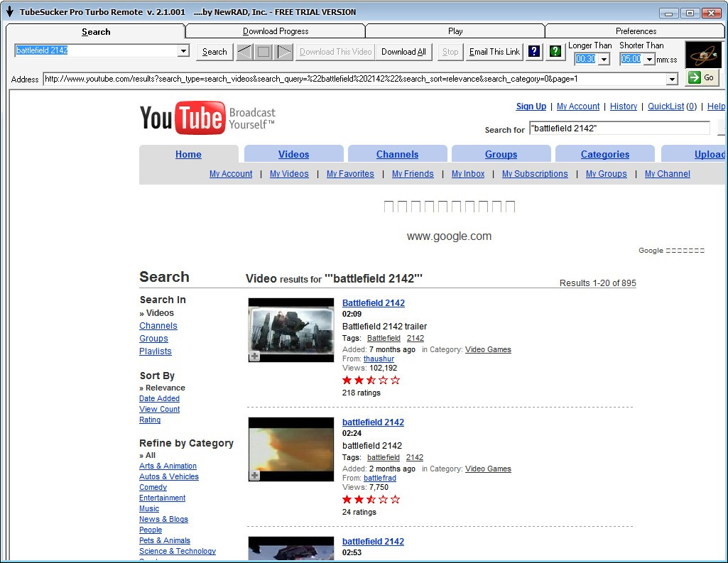Open the Channels tab in YouTube navigation
Image resolution: width=728 pixels, height=563 pixels.
(x=398, y=154)
